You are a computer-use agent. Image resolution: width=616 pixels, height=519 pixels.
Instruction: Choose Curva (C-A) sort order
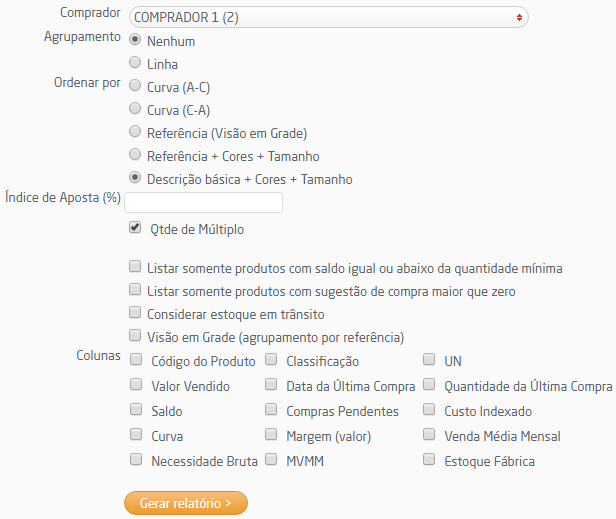click(x=135, y=109)
